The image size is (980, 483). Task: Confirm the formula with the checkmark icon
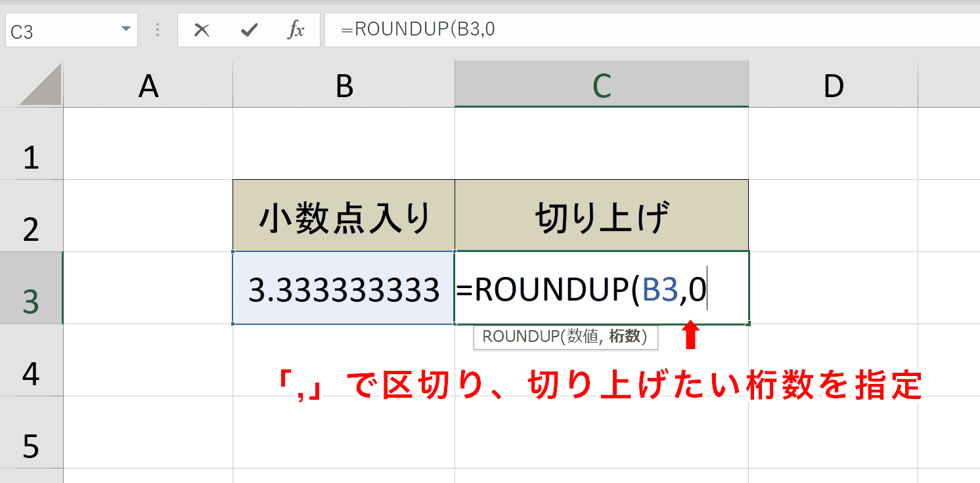(249, 30)
